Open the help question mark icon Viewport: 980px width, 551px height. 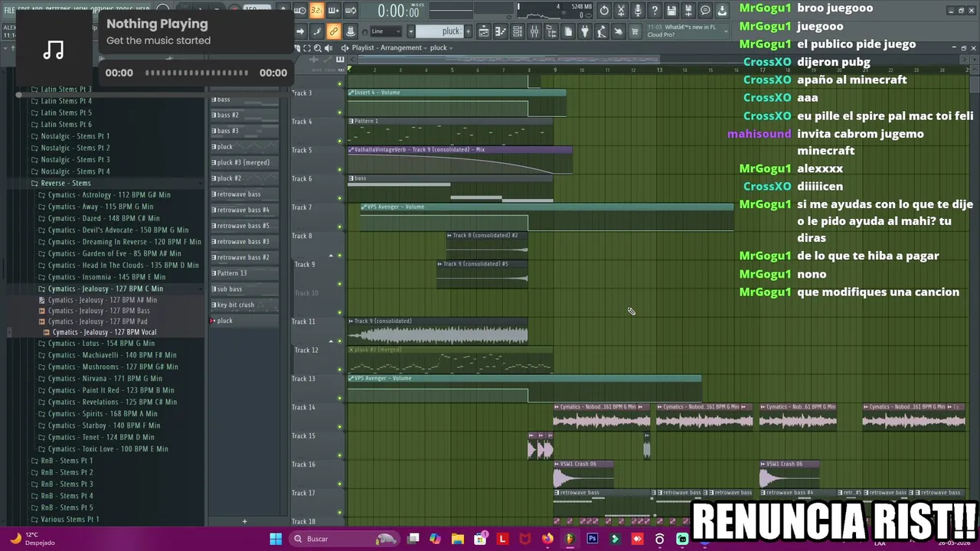pos(655,11)
